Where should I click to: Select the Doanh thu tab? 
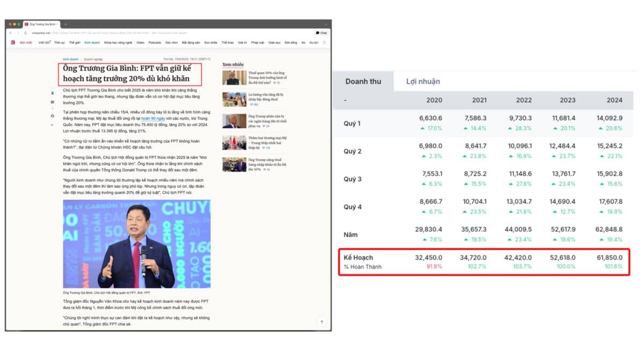point(363,82)
